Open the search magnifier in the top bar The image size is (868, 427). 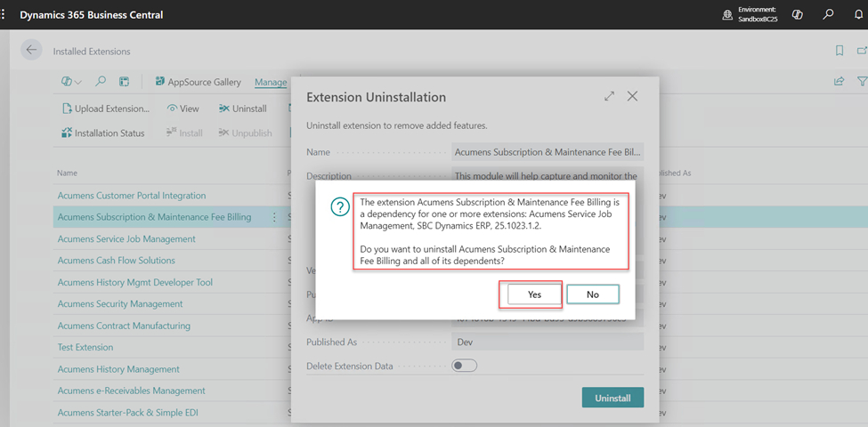(828, 15)
